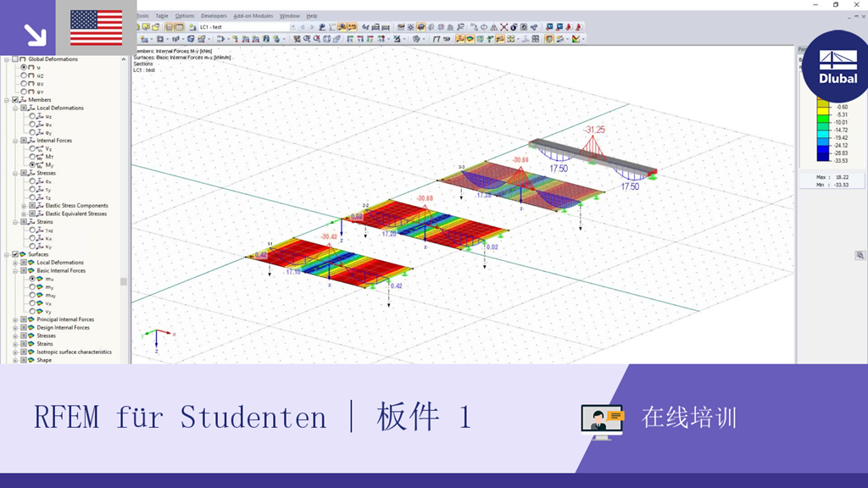Collapse the members Internal Forces node
Image resolution: width=868 pixels, height=488 pixels.
point(15,141)
